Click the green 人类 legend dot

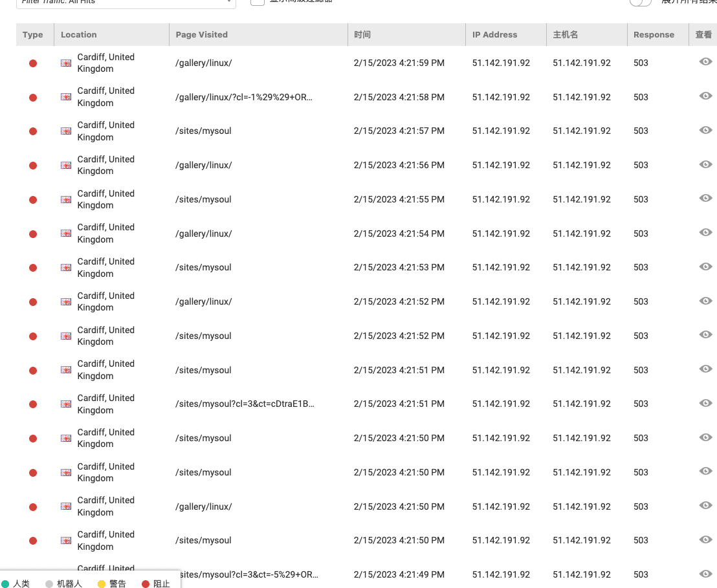(5, 583)
